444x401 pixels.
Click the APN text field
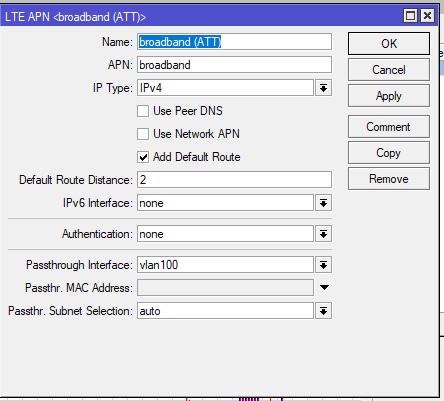(x=234, y=65)
